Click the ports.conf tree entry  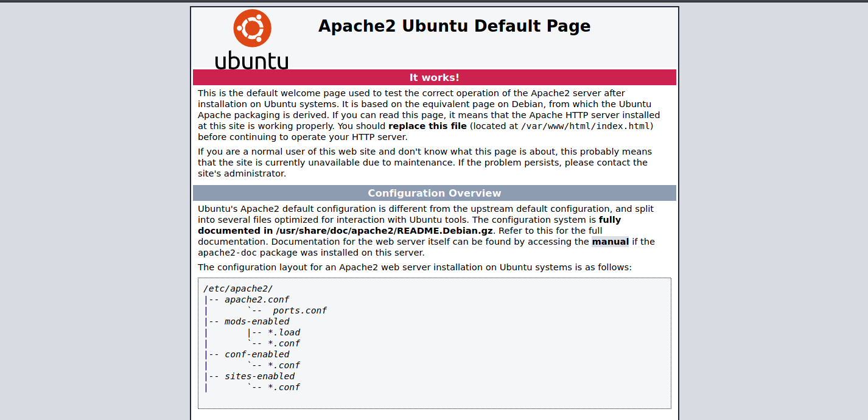click(300, 310)
